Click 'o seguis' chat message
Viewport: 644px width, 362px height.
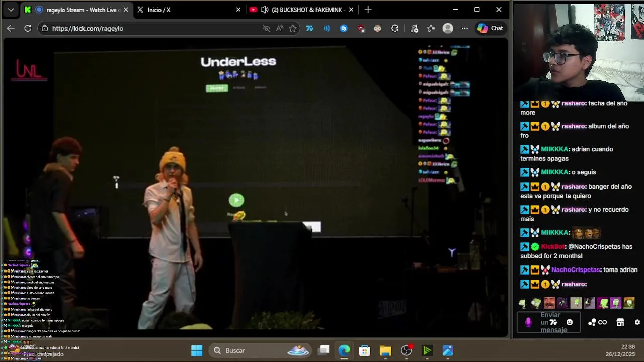coord(584,172)
